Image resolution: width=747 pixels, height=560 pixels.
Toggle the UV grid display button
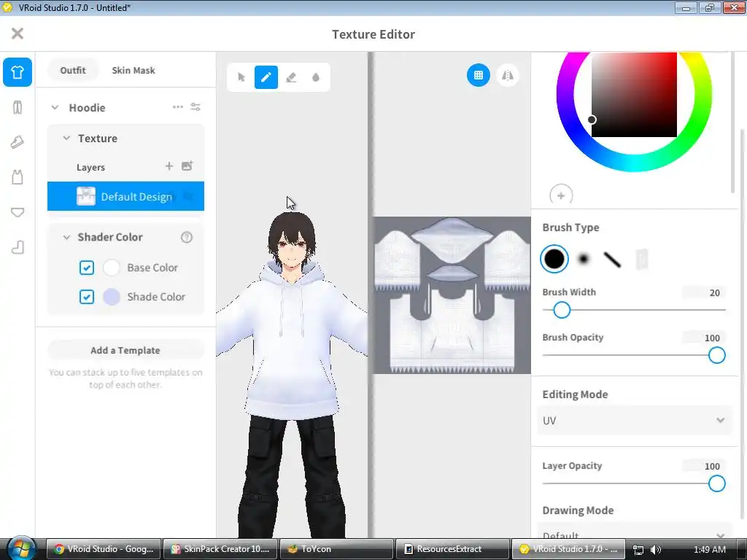point(479,75)
